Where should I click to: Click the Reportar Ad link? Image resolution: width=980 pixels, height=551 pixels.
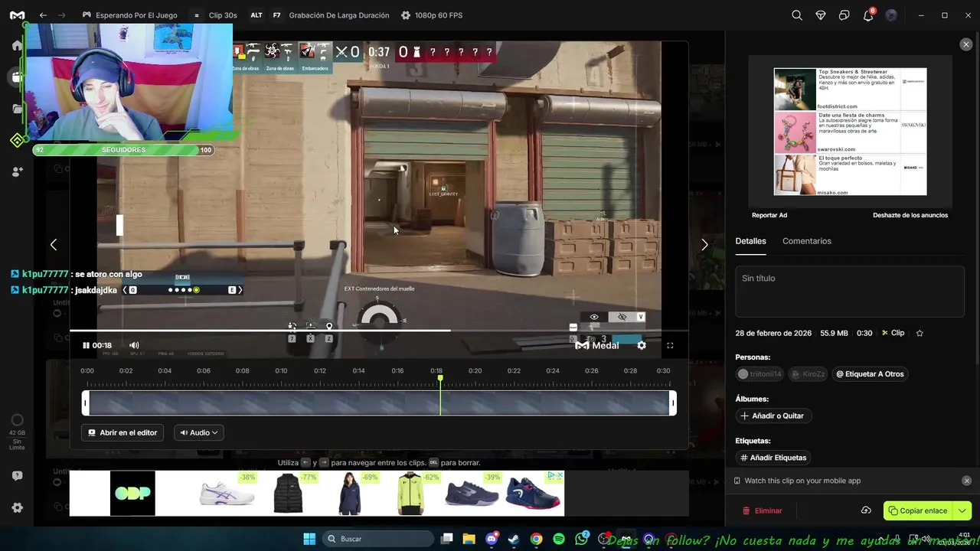[x=769, y=215]
